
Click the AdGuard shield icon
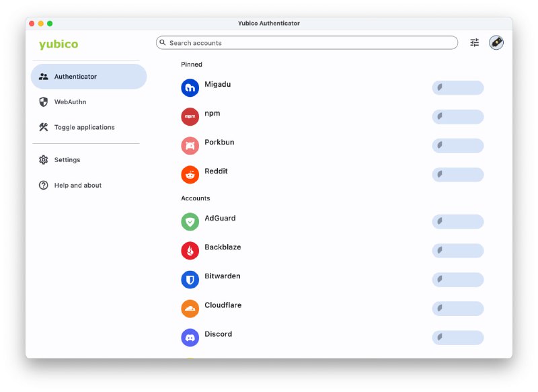coord(190,221)
